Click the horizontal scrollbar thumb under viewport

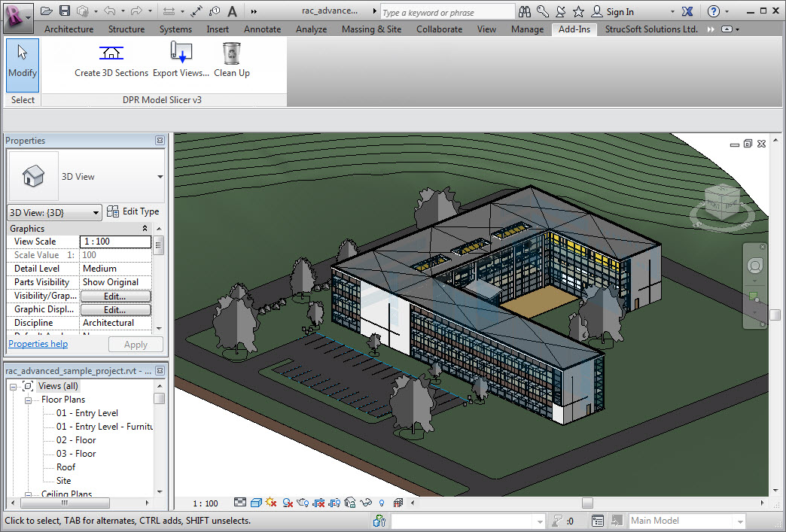coord(587,503)
